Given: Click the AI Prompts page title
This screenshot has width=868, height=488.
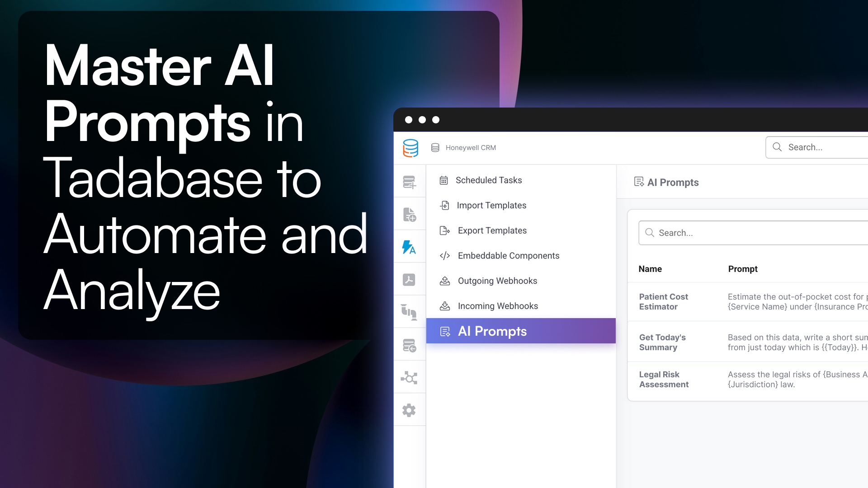Looking at the screenshot, I should point(673,182).
